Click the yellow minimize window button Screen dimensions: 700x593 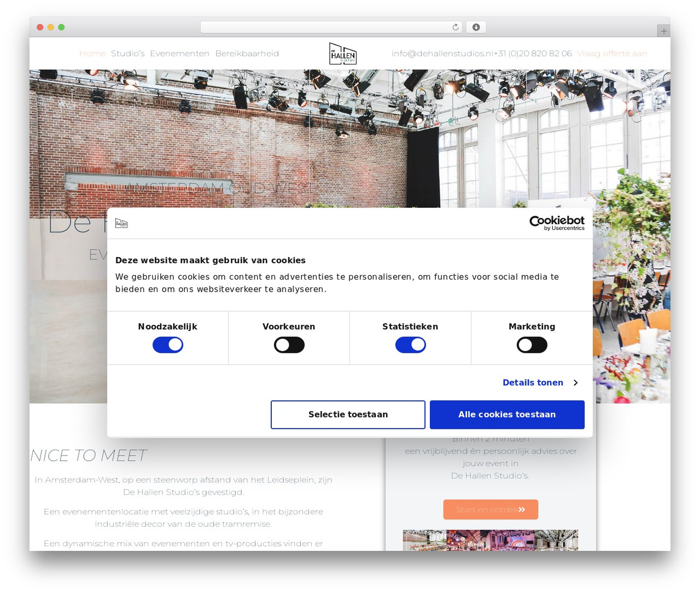click(51, 27)
